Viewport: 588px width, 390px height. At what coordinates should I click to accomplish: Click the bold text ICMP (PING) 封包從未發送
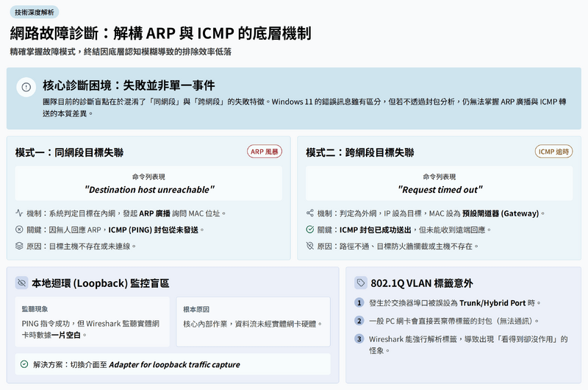point(154,230)
